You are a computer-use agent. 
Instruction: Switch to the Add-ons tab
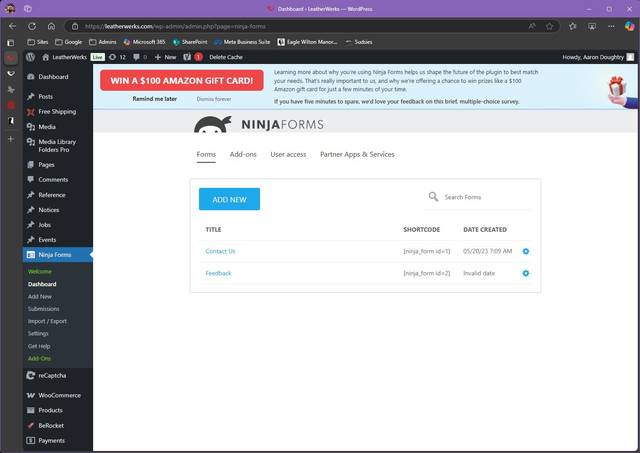(x=243, y=154)
